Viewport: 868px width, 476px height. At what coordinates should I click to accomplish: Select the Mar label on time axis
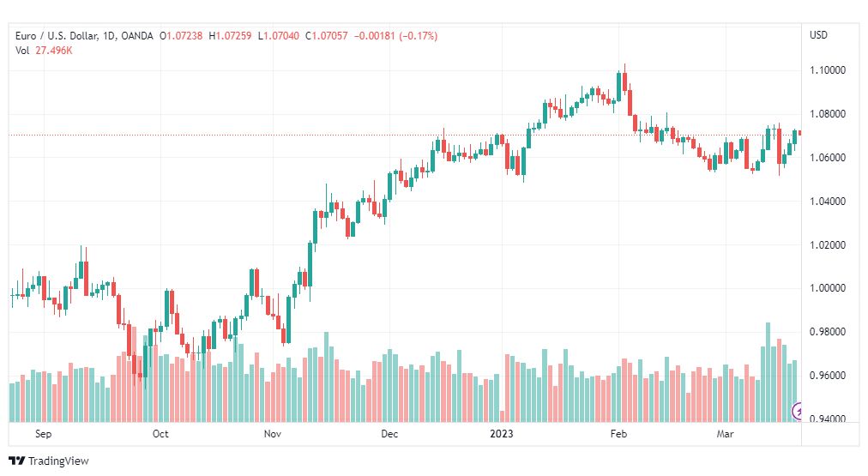[725, 433]
